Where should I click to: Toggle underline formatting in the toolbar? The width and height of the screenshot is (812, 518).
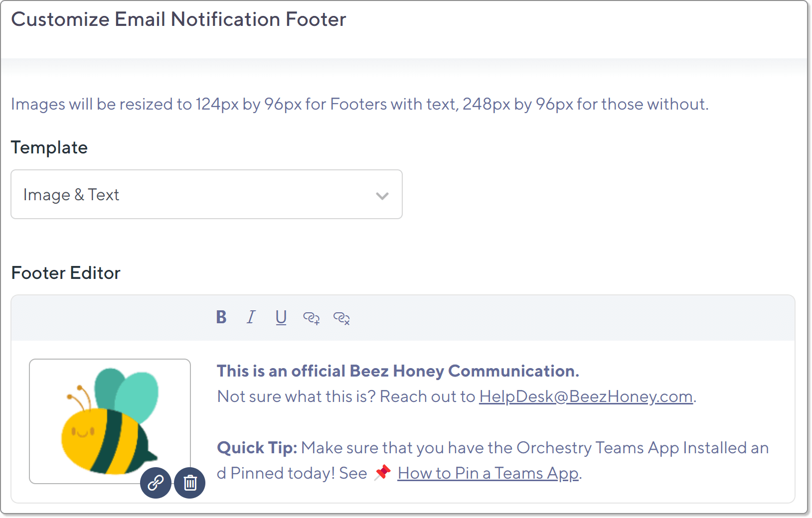(x=281, y=317)
